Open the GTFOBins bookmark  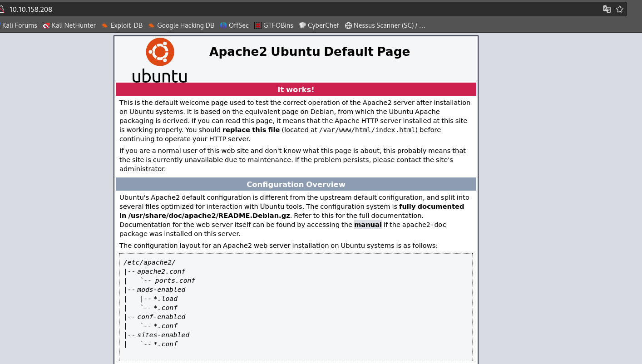pyautogui.click(x=273, y=25)
